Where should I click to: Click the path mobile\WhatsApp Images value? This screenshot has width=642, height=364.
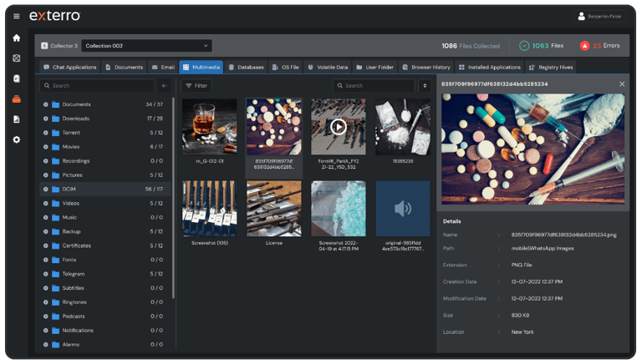(x=543, y=248)
